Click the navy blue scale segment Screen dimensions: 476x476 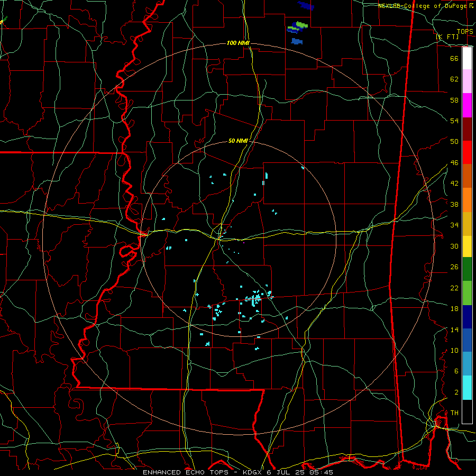tap(467, 317)
